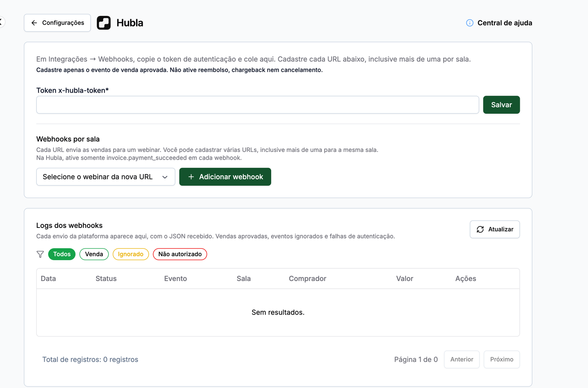Go to next page with Próximo

502,359
